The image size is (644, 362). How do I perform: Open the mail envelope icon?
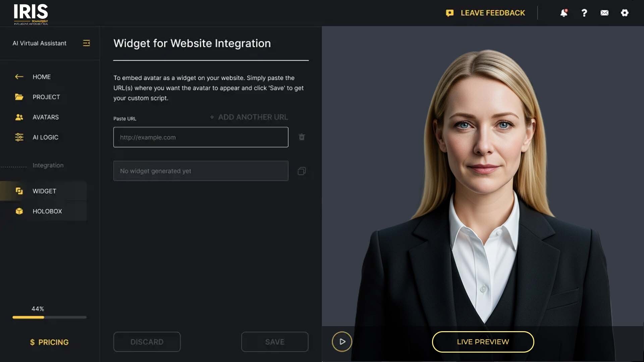pyautogui.click(x=604, y=13)
